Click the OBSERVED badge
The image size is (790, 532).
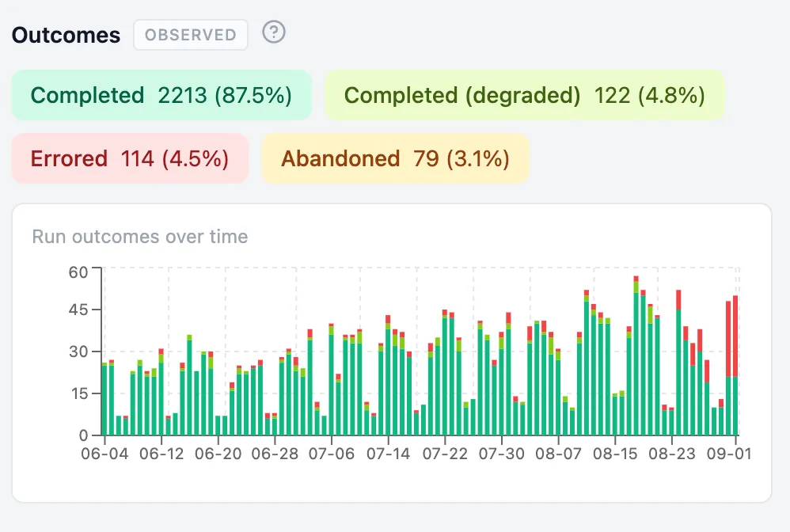point(191,35)
